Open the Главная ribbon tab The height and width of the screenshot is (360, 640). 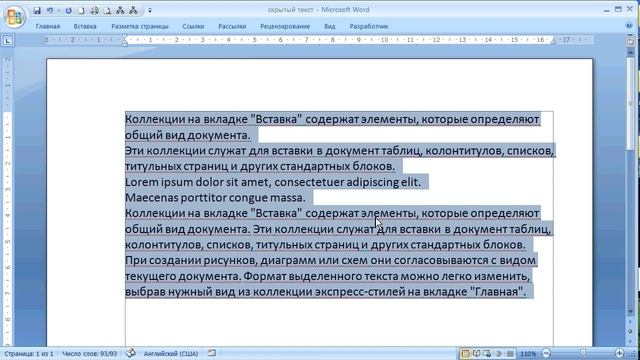pyautogui.click(x=48, y=26)
